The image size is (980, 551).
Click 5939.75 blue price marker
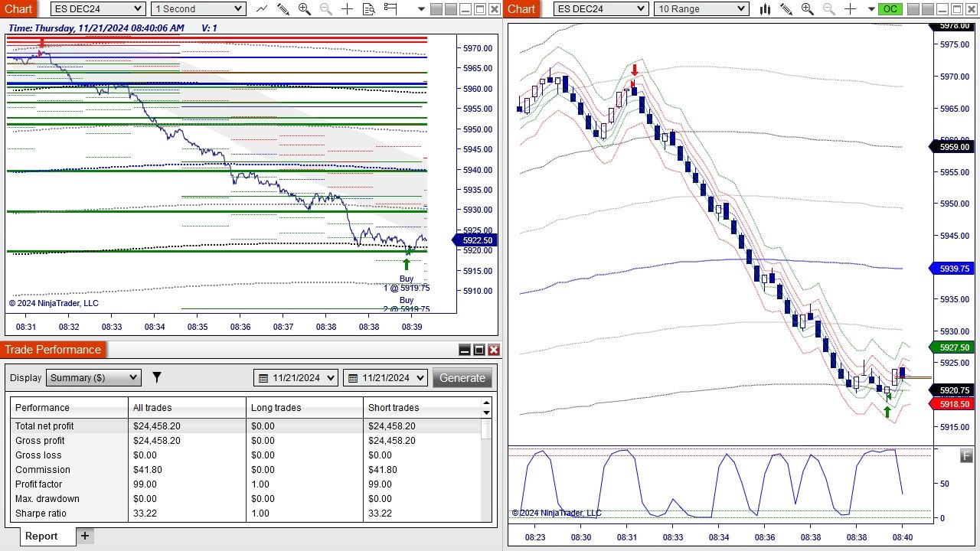click(953, 269)
